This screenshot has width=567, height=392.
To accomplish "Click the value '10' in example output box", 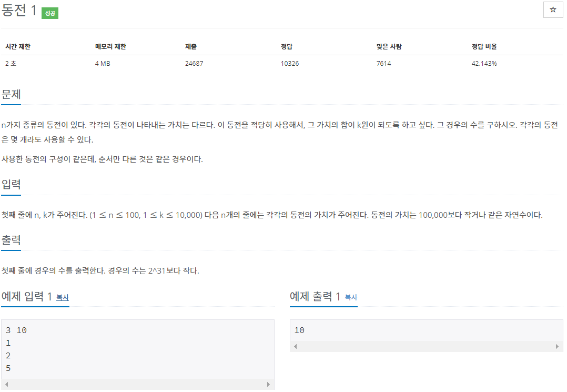I will click(299, 330).
